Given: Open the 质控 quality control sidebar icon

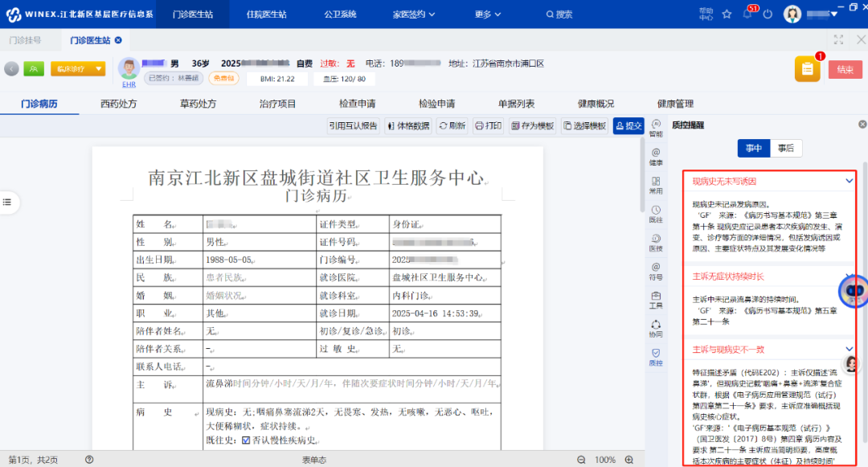Looking at the screenshot, I should 656,358.
